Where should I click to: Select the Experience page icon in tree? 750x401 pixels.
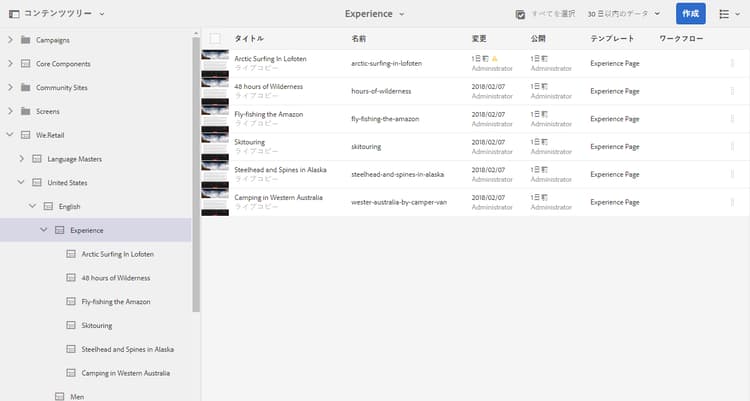tap(59, 230)
